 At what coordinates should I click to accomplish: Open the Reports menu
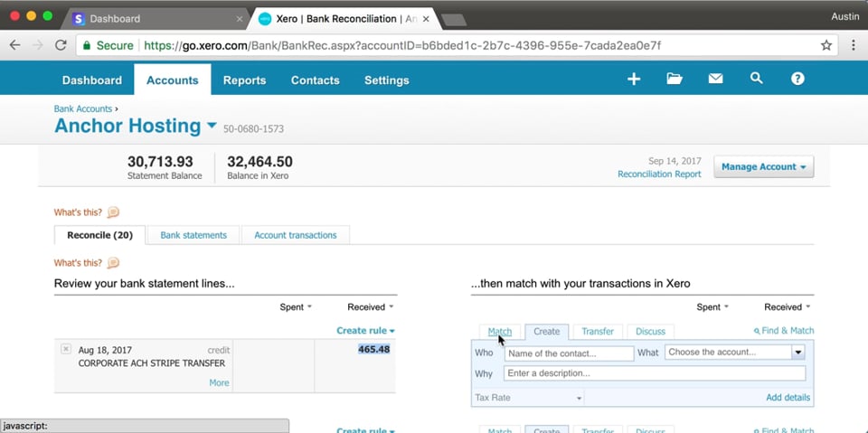245,80
